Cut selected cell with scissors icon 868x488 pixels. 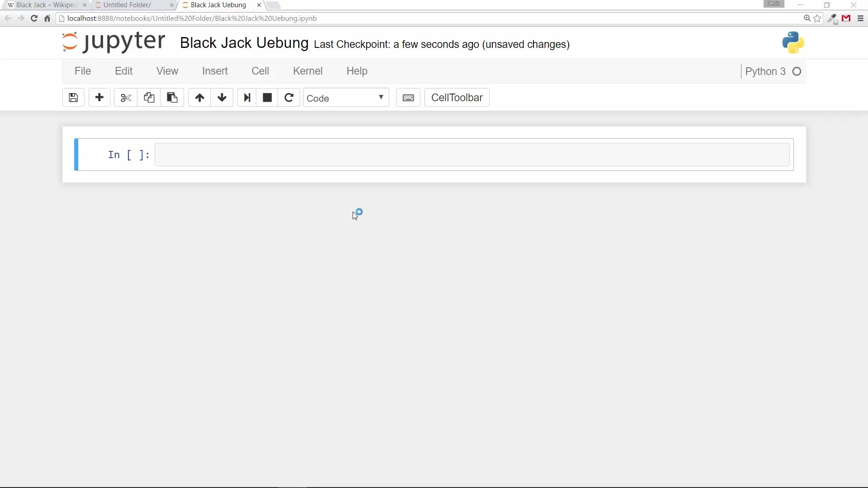click(x=126, y=98)
